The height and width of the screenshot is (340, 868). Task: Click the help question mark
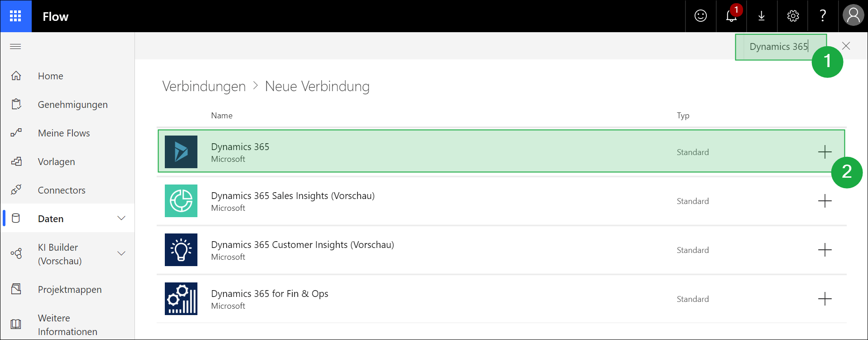823,16
